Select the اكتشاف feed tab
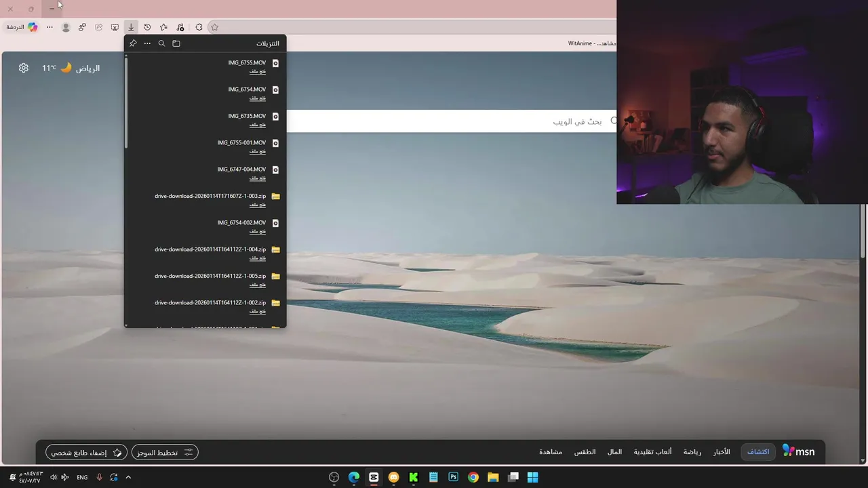 click(x=758, y=451)
